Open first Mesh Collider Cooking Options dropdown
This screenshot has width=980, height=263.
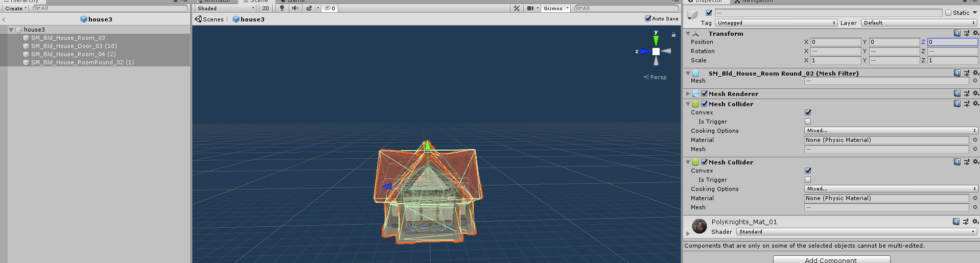891,131
